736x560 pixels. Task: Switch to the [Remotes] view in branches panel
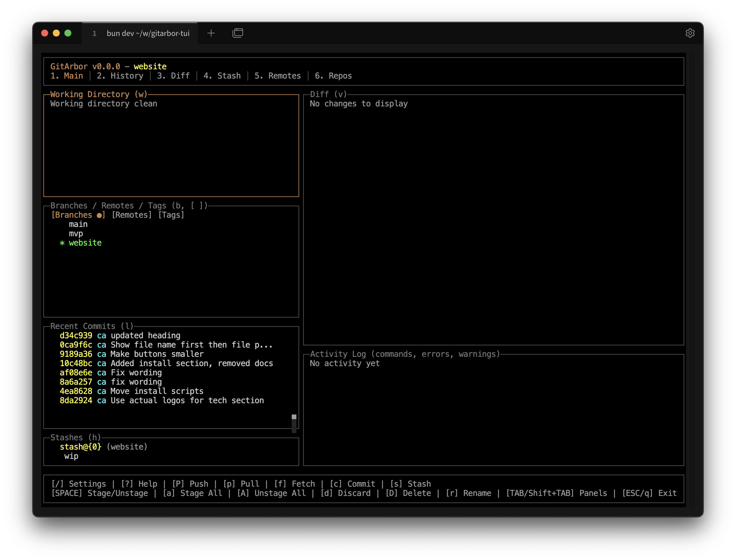coord(131,215)
